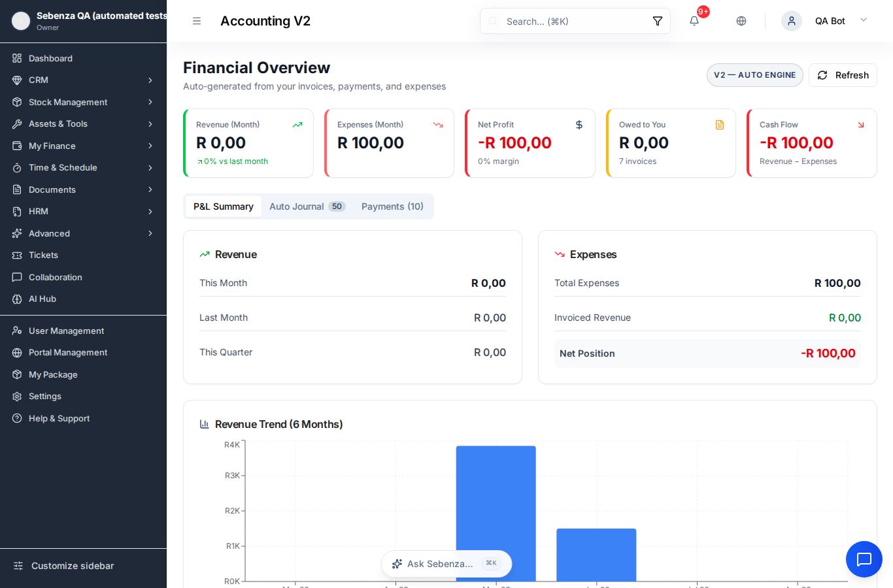
Task: Switch to the Auto Journal tab
Action: pyautogui.click(x=307, y=206)
